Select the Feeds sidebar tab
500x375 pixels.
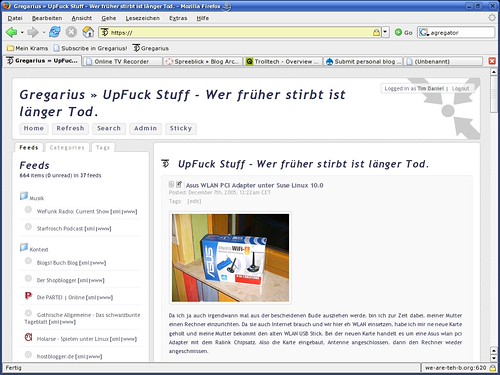[29, 147]
